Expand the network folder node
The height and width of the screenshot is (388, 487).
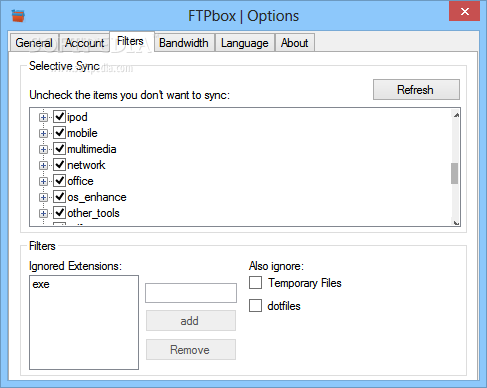tap(43, 165)
